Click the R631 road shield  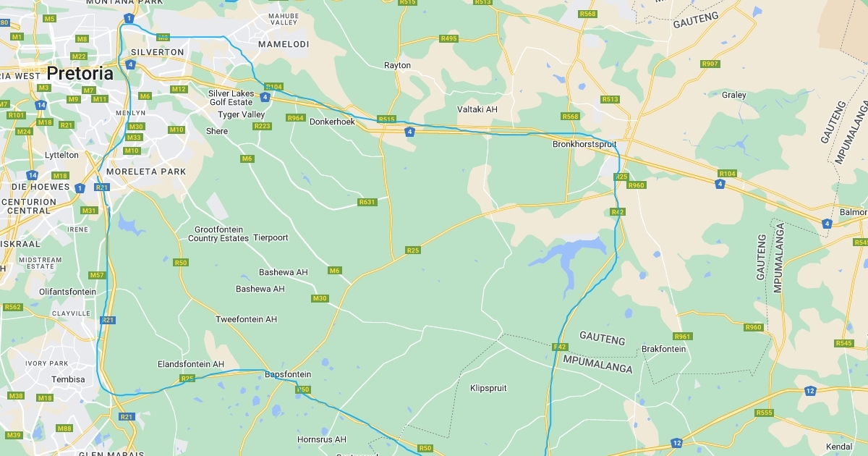tap(367, 202)
